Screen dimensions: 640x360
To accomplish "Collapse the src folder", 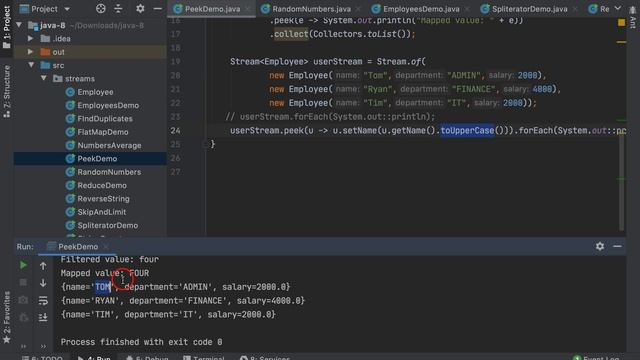I will [31, 65].
